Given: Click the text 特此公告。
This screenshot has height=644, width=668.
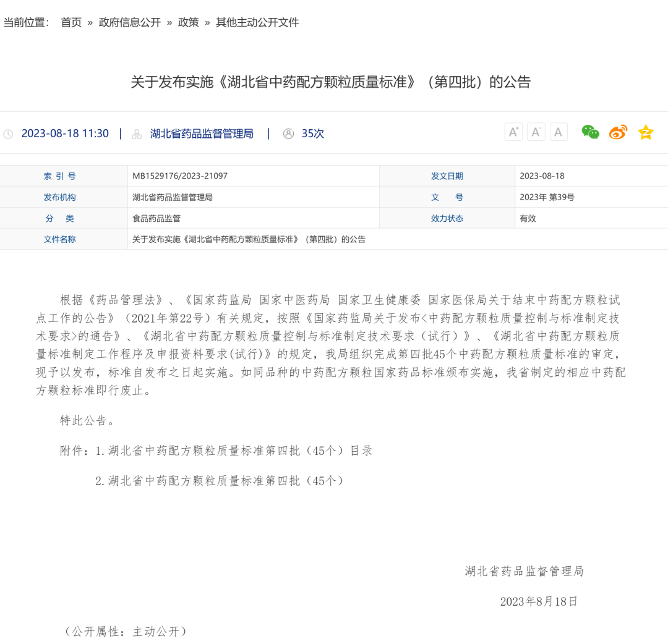Looking at the screenshot, I should pyautogui.click(x=87, y=420).
